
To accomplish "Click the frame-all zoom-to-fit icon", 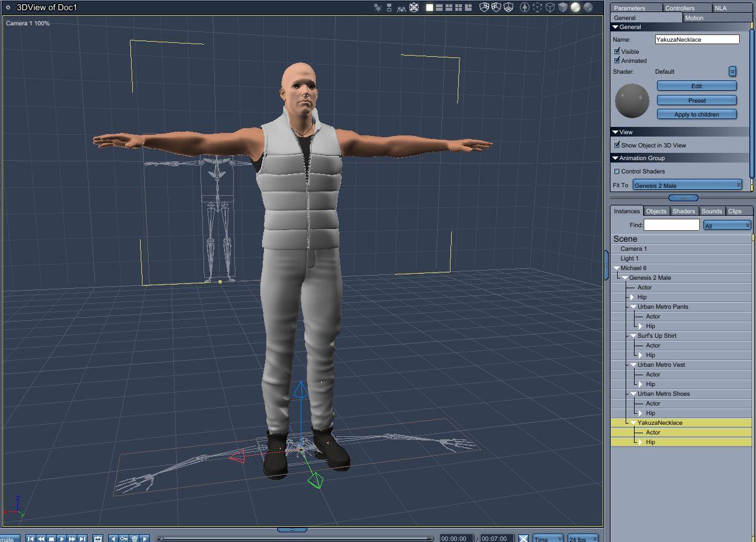I will [414, 7].
